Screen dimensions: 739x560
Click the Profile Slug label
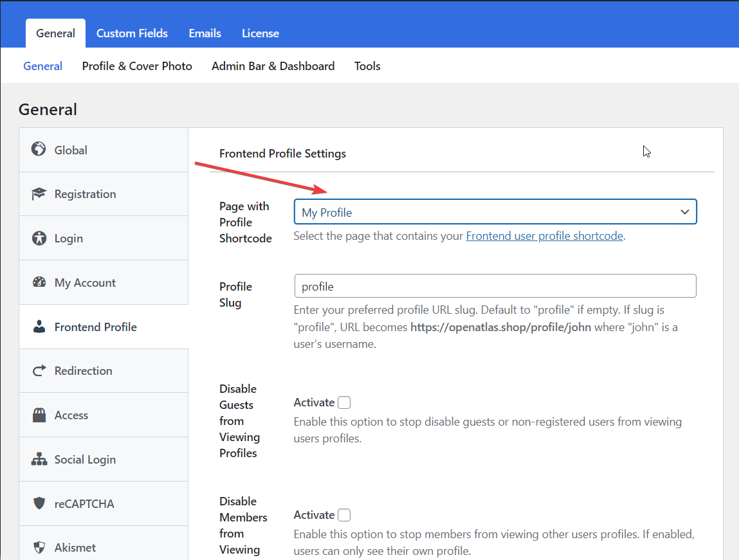point(235,294)
